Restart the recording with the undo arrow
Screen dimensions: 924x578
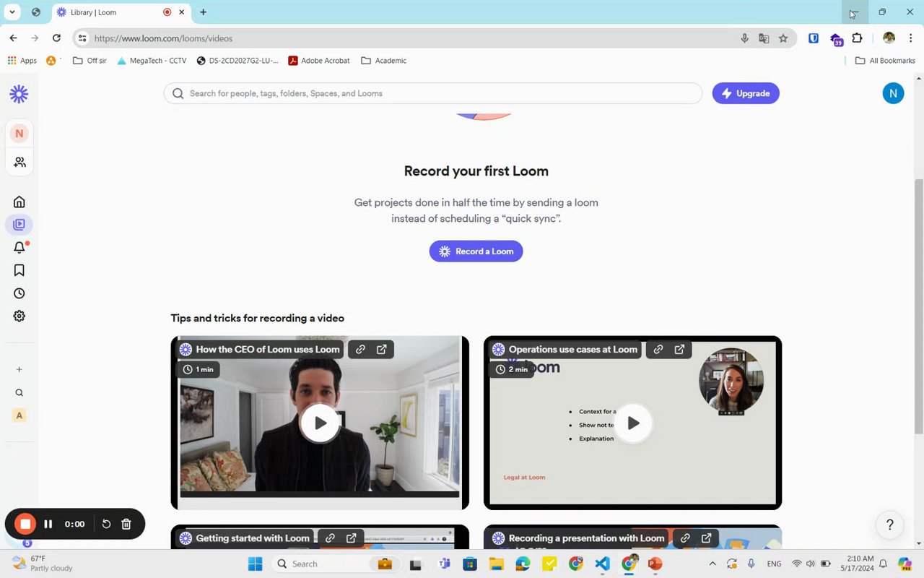(x=106, y=524)
